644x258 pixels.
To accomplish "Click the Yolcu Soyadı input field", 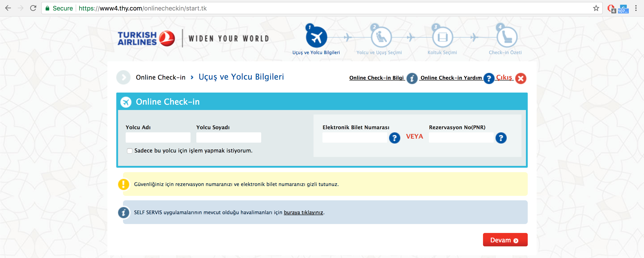I will (x=229, y=137).
